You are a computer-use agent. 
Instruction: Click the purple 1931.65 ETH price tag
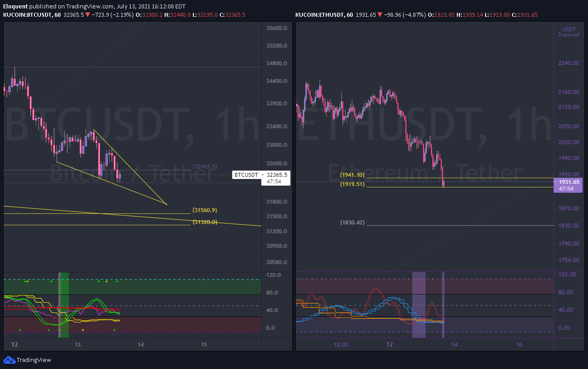[x=569, y=185]
